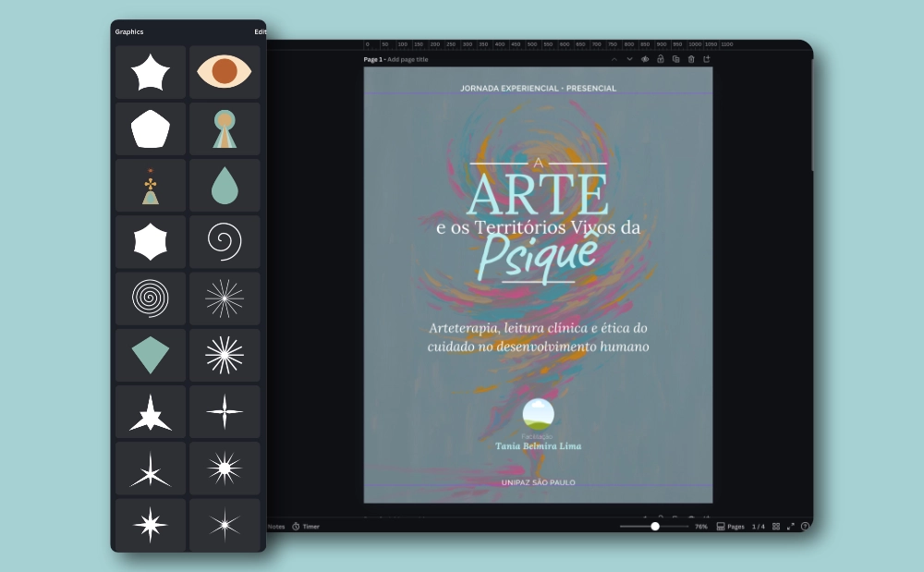
Task: Select the teal water drop graphic
Action: (225, 186)
